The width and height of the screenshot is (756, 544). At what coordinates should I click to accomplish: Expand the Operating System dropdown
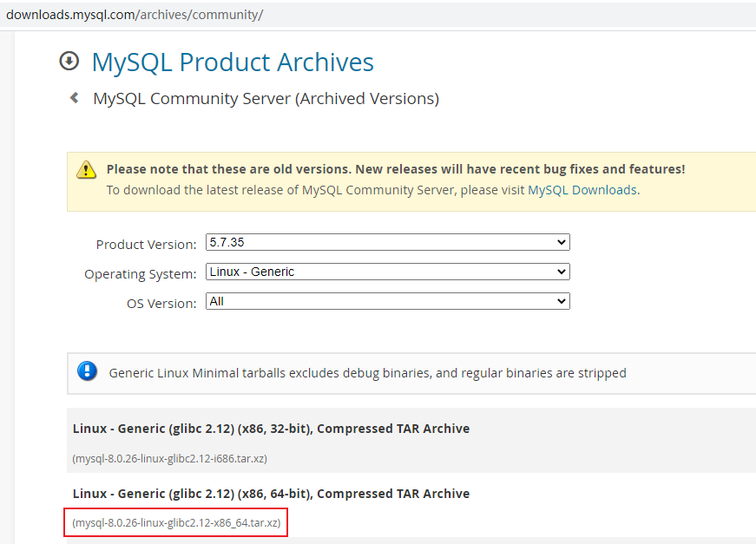pyautogui.click(x=387, y=272)
